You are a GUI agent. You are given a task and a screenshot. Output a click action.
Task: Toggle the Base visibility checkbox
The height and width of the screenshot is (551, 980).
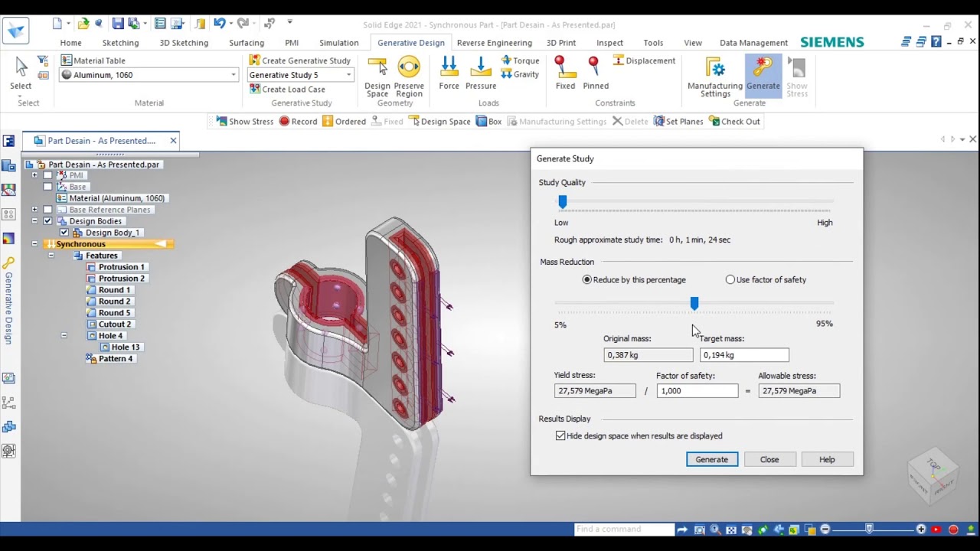click(x=47, y=187)
